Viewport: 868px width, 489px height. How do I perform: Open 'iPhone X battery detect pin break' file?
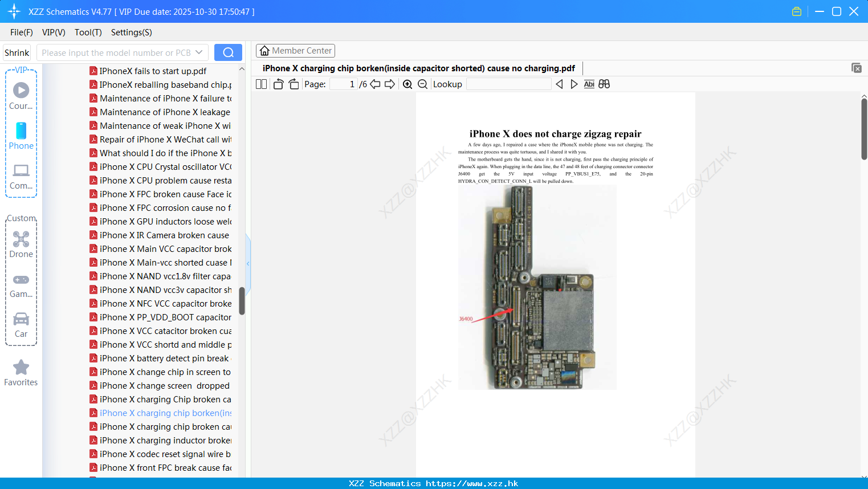[160, 358]
